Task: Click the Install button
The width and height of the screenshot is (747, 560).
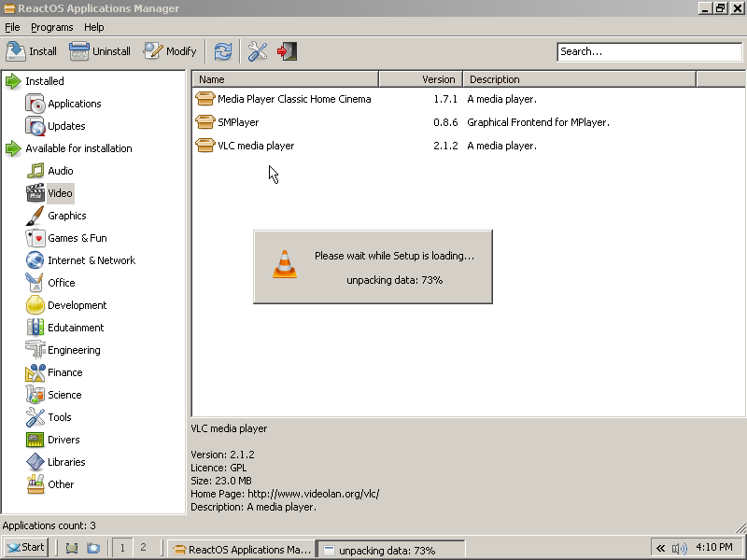Action: [32, 51]
